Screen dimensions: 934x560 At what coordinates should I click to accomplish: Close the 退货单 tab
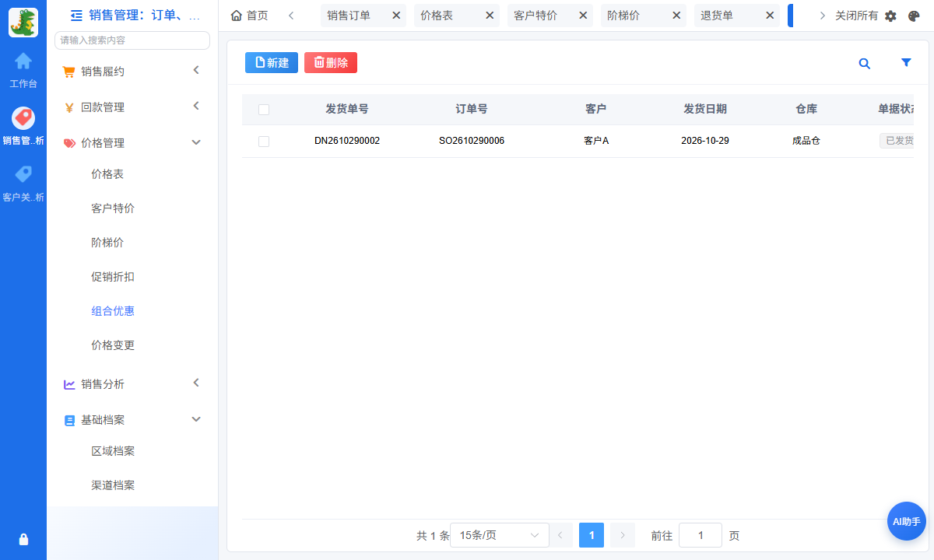(x=770, y=16)
